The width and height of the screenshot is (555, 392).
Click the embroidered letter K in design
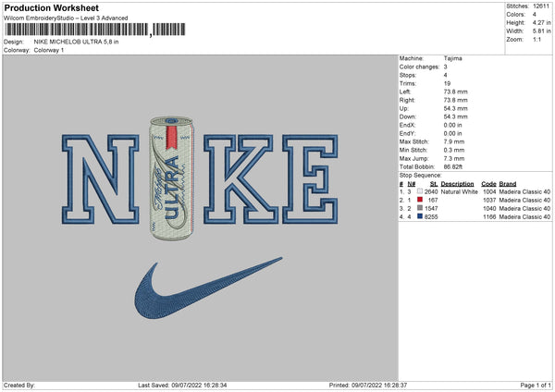coord(240,179)
